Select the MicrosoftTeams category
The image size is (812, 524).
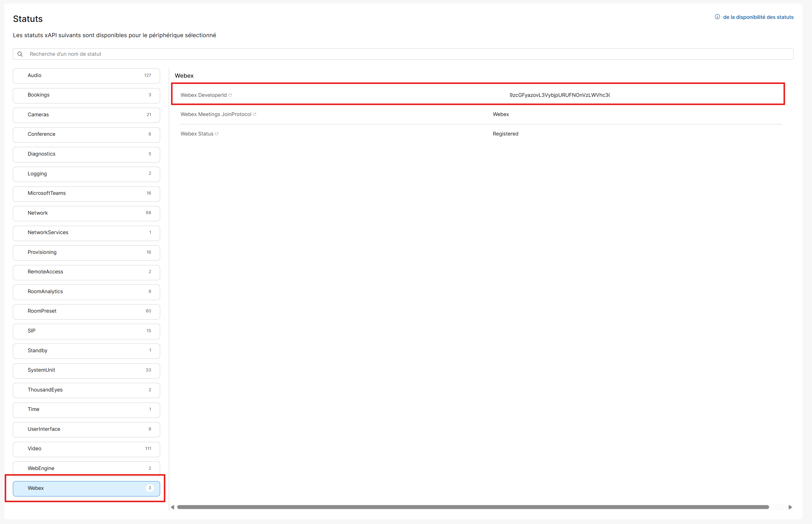coord(86,193)
